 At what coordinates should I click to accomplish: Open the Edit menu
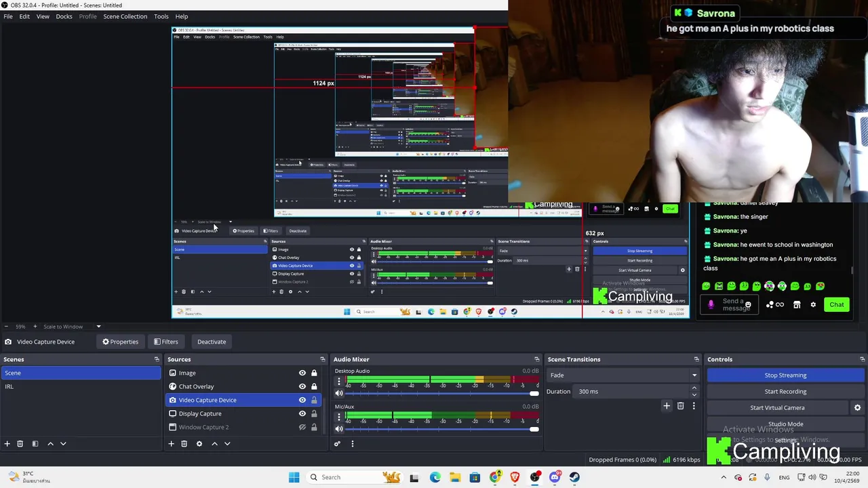(x=24, y=16)
